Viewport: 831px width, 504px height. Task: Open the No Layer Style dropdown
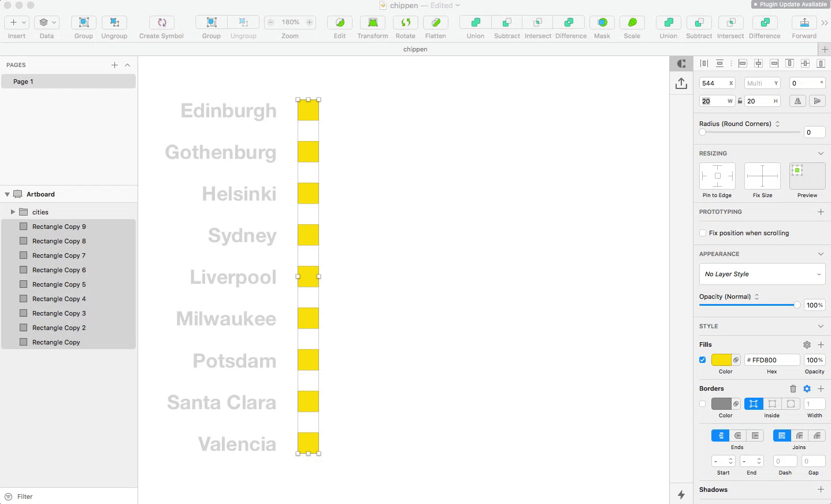pyautogui.click(x=762, y=274)
